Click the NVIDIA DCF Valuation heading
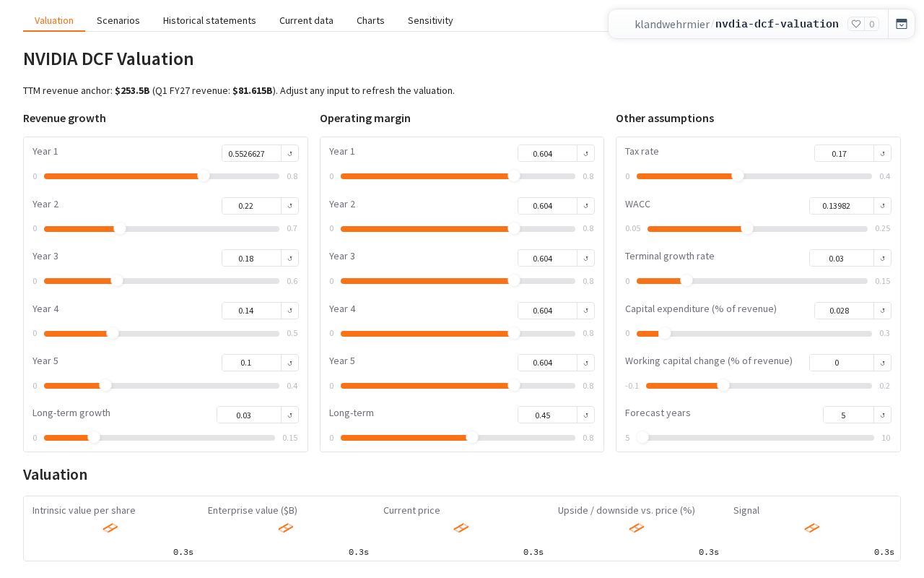The width and height of the screenshot is (924, 578). point(108,59)
